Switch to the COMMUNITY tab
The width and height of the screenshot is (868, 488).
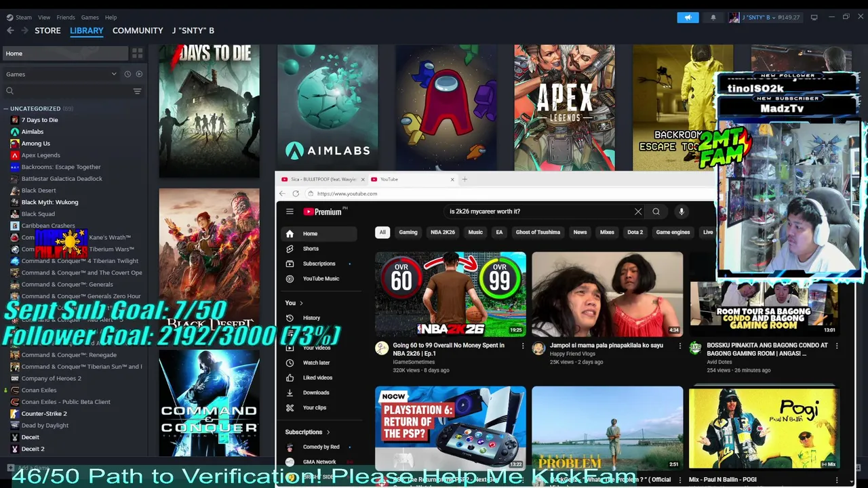[x=138, y=30]
